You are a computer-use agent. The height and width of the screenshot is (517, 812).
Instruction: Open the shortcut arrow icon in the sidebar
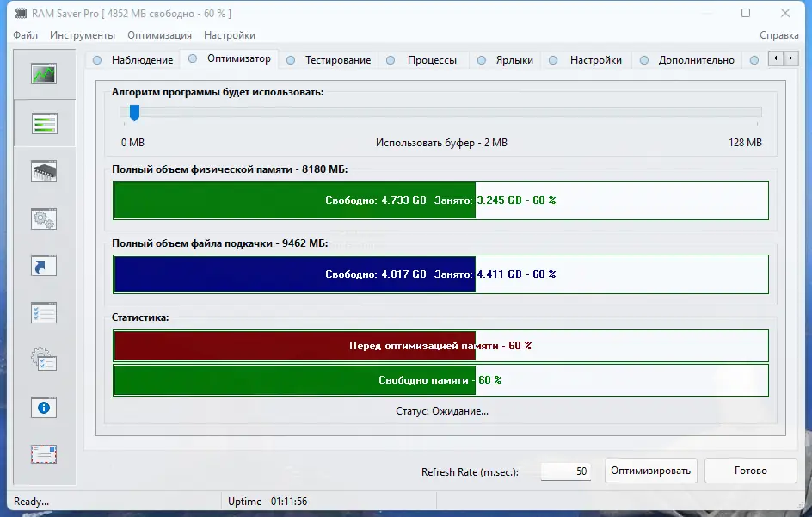(44, 265)
